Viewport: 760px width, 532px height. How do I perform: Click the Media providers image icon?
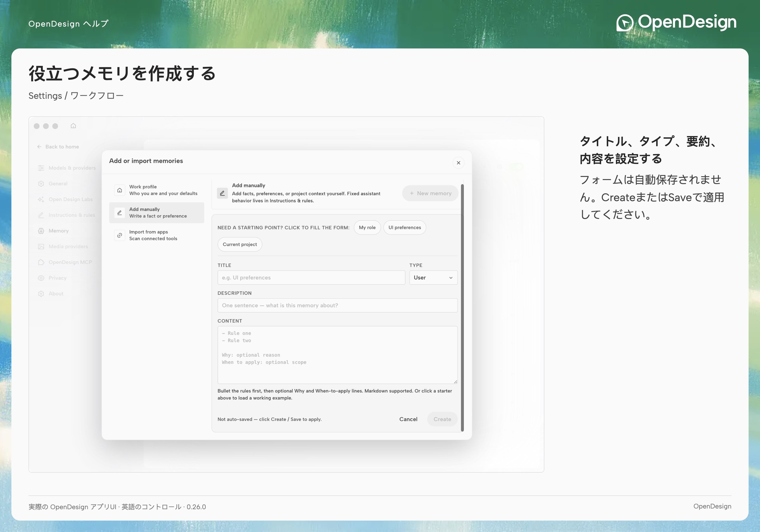point(41,247)
